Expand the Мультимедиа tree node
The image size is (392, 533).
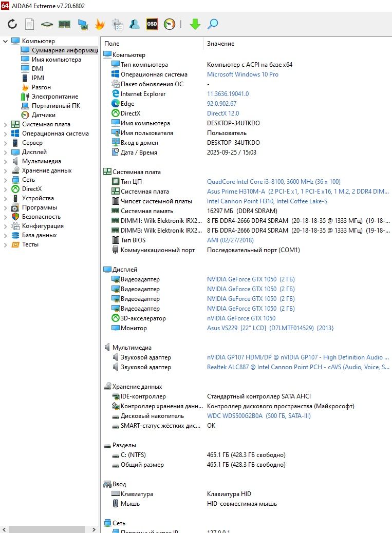coord(6,161)
